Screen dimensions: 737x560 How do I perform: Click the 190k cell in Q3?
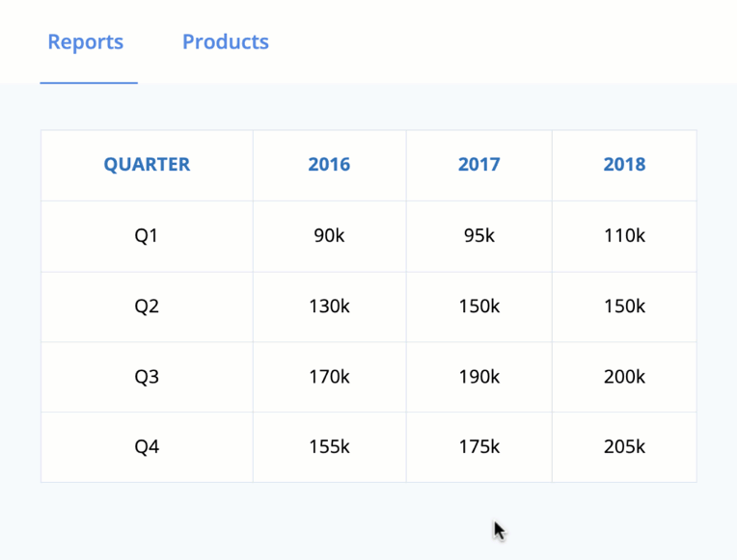[478, 377]
